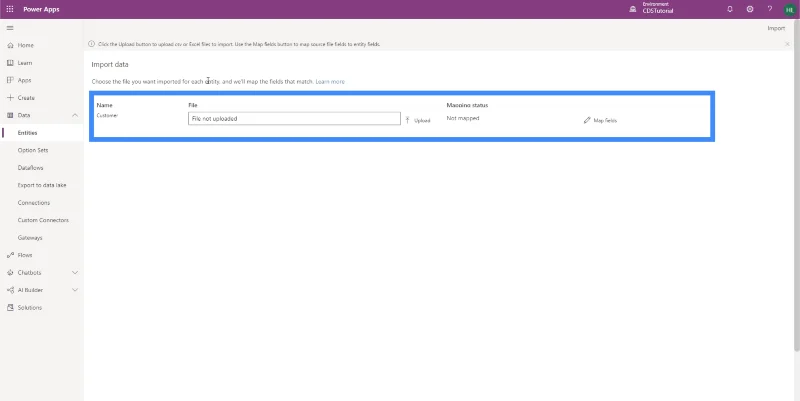Click the Map fields pencil icon

pos(587,120)
